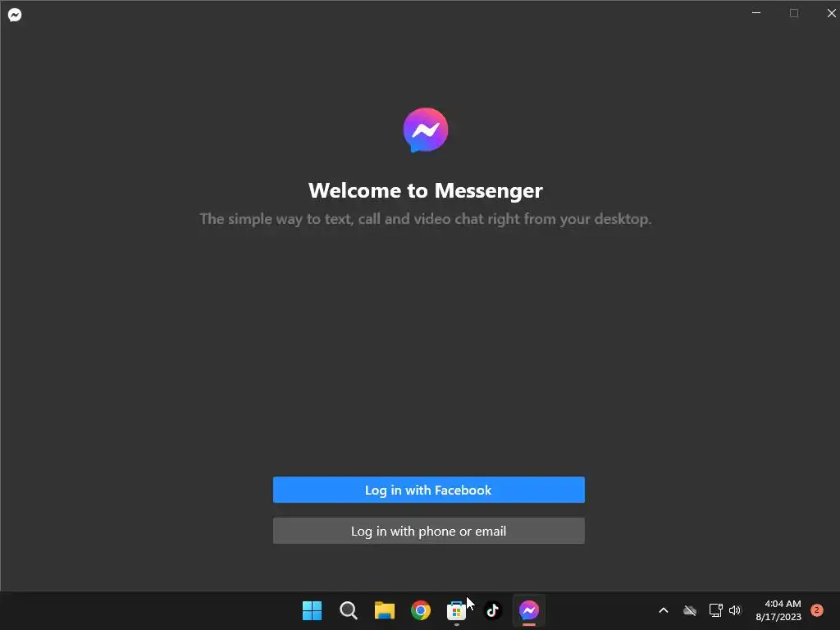Open the network status tray icon
The height and width of the screenshot is (630, 840).
[x=715, y=610]
